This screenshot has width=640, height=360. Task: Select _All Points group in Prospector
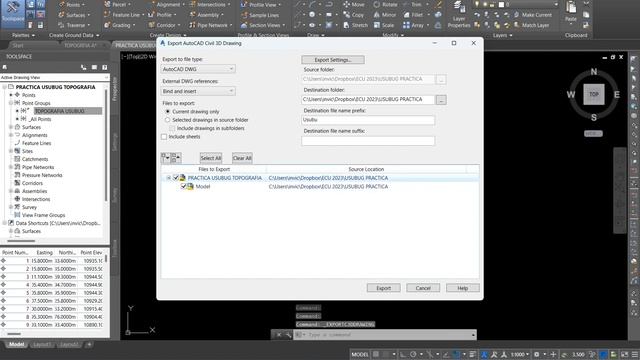pos(40,119)
